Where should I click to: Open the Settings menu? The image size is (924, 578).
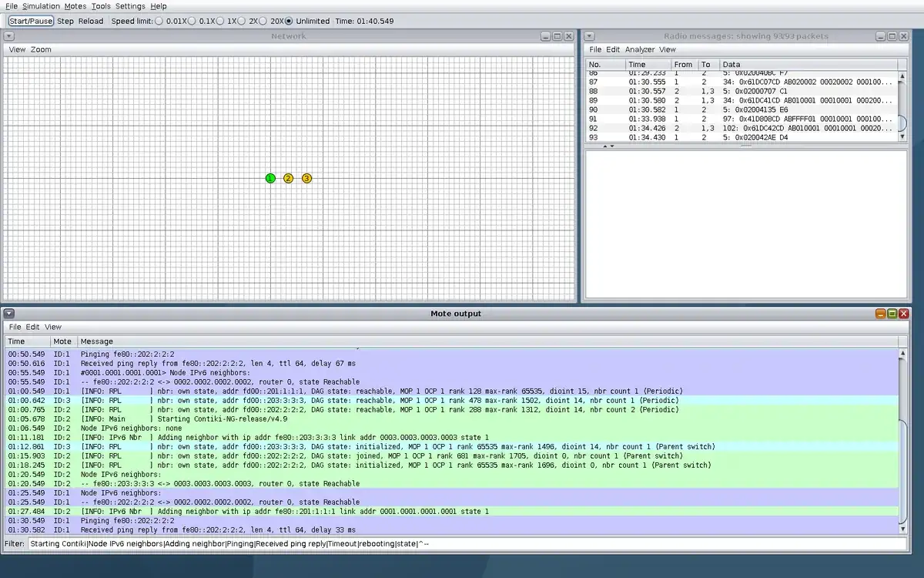[130, 6]
